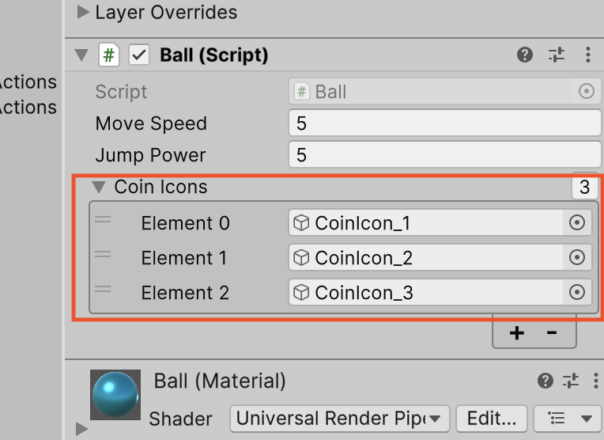The height and width of the screenshot is (440, 604).
Task: Open object picker for CoinIcon_2
Action: pos(577,257)
